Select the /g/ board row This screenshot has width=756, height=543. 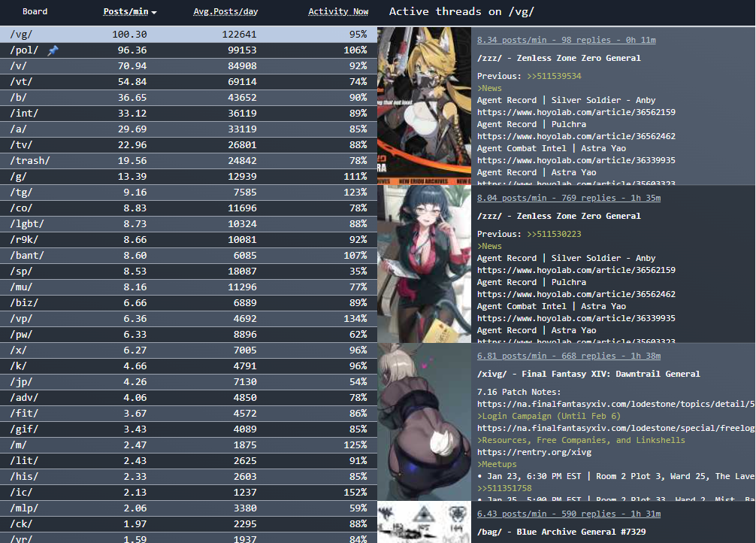(x=189, y=176)
